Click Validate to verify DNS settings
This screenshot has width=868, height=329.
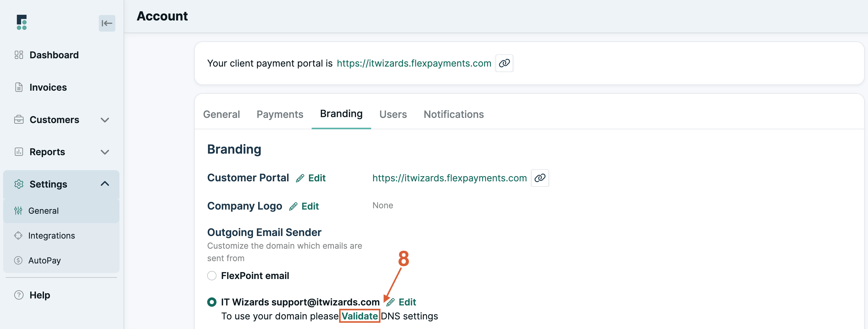pos(360,316)
